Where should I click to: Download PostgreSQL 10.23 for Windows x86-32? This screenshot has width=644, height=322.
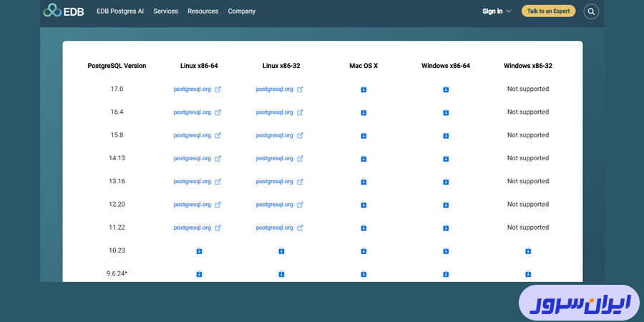click(x=528, y=251)
